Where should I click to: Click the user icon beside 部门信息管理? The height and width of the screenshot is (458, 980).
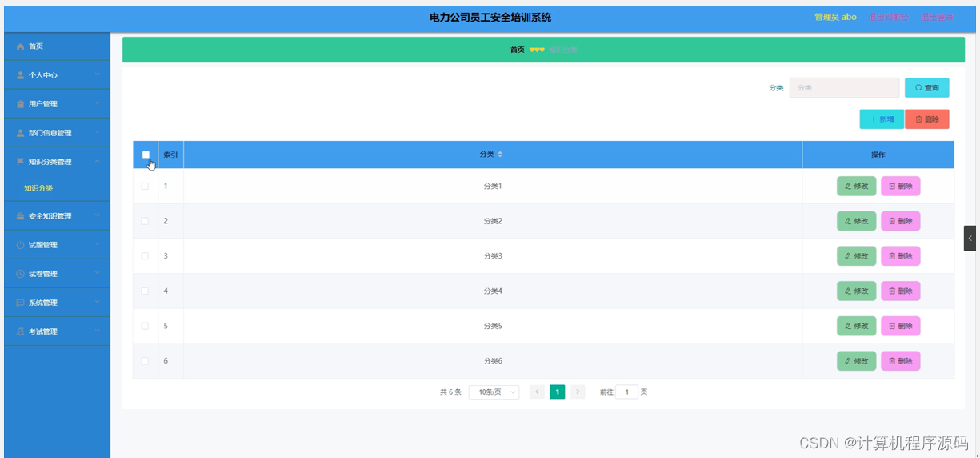21,133
